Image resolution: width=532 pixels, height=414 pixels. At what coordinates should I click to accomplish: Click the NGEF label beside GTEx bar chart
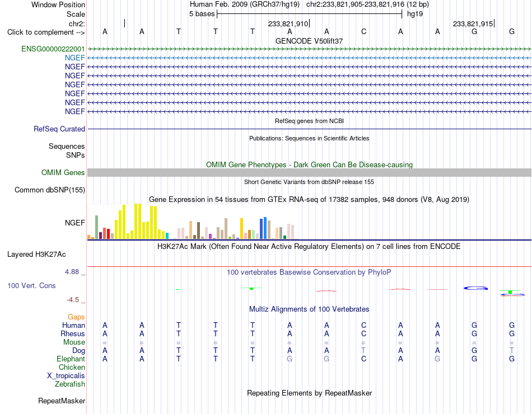coord(75,223)
